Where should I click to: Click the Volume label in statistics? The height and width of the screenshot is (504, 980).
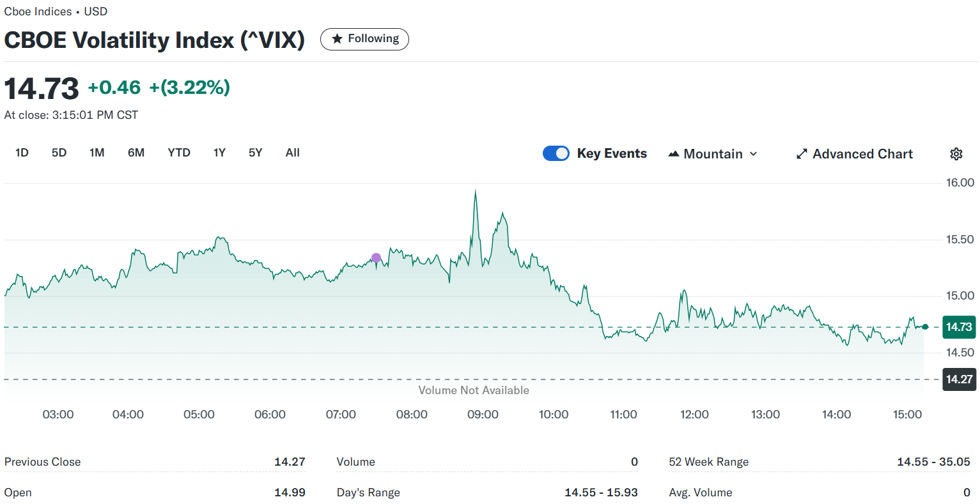(x=356, y=462)
